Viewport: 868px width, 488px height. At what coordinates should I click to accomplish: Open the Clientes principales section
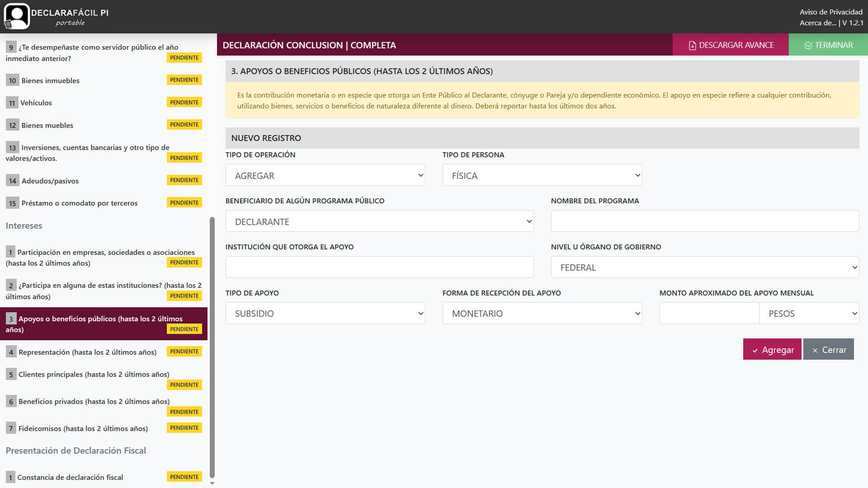[104, 379]
